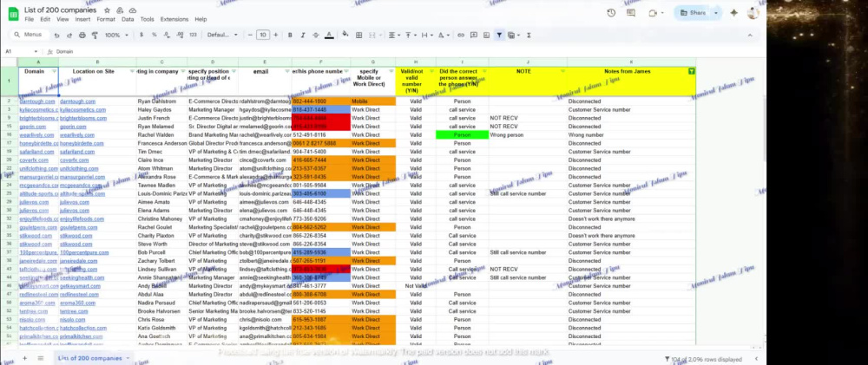This screenshot has height=365, width=868.
Task: Click the Print icon
Action: [82, 35]
